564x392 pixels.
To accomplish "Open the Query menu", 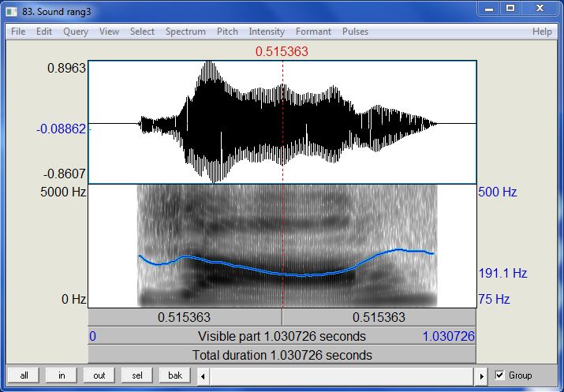I will click(76, 32).
